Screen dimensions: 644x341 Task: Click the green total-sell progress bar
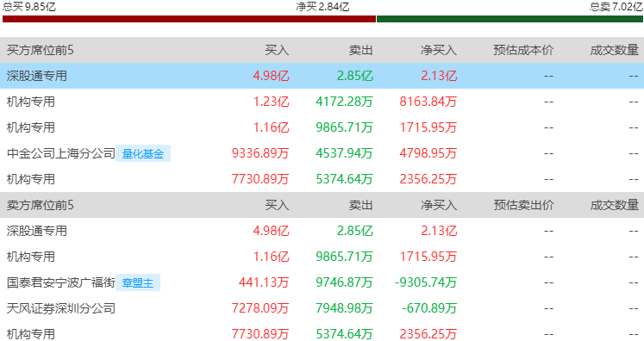(x=510, y=19)
